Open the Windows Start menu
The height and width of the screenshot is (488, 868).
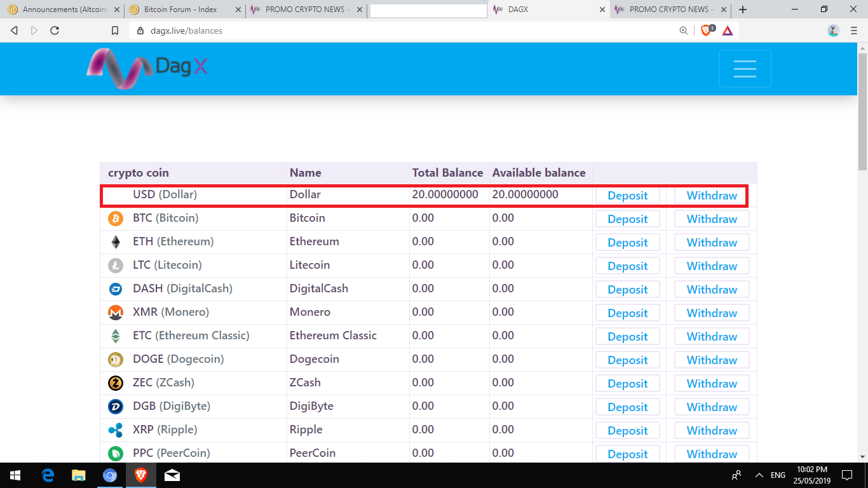click(x=15, y=475)
